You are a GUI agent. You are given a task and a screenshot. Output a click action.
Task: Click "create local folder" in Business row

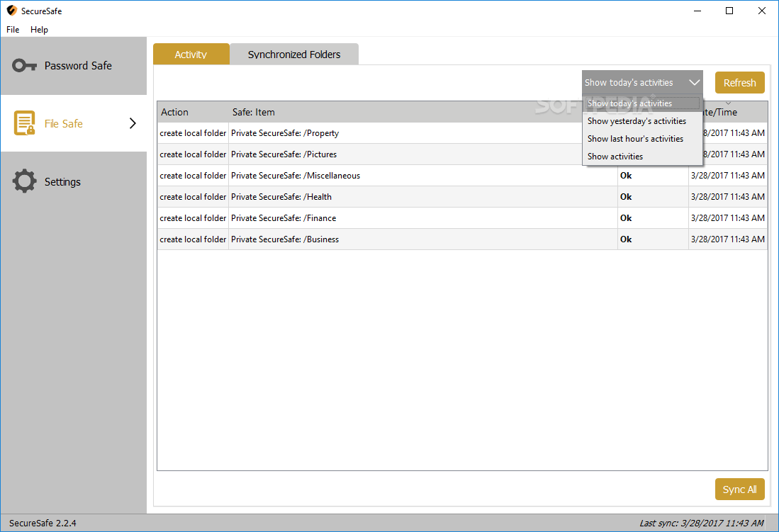tap(193, 239)
